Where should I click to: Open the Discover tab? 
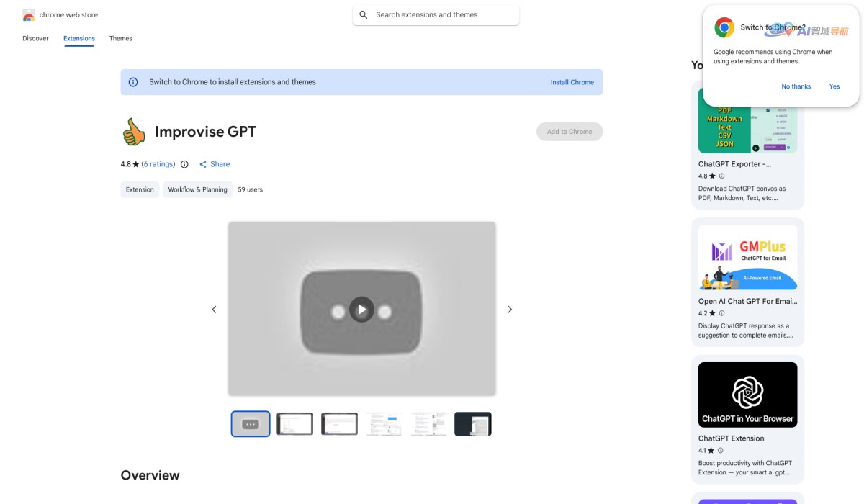(x=35, y=38)
